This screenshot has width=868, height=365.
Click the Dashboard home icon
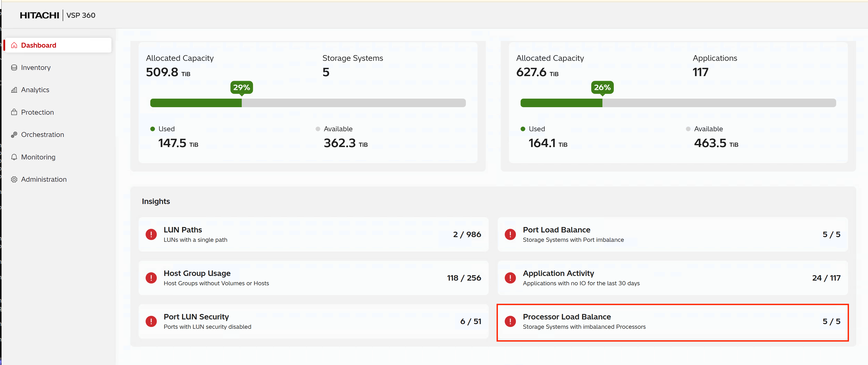14,45
